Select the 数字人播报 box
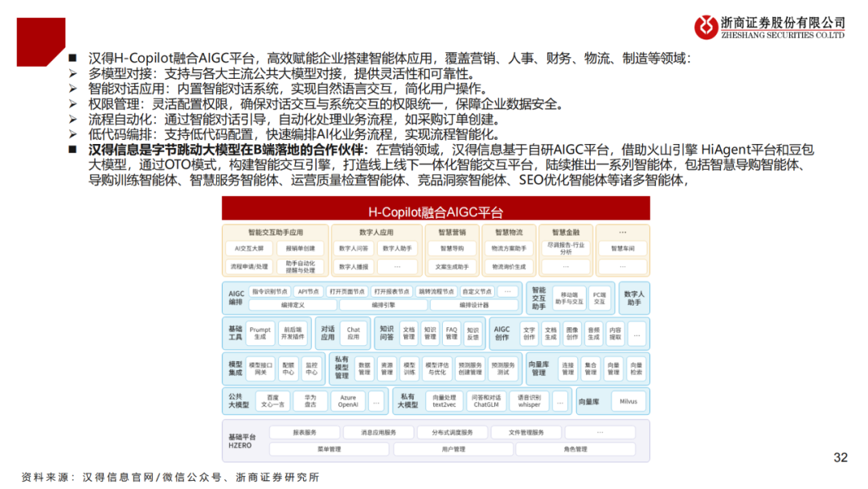Screen dimensions: 868x489 pos(353,266)
